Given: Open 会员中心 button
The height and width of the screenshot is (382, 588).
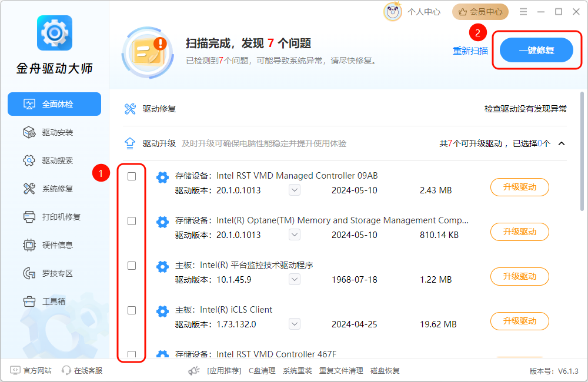Looking at the screenshot, I should tap(480, 12).
